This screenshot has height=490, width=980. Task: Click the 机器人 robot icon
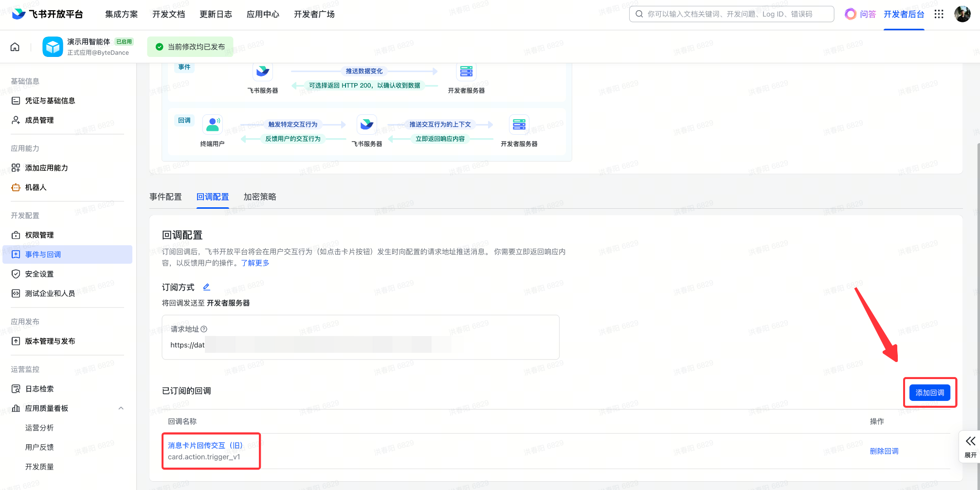coord(16,187)
